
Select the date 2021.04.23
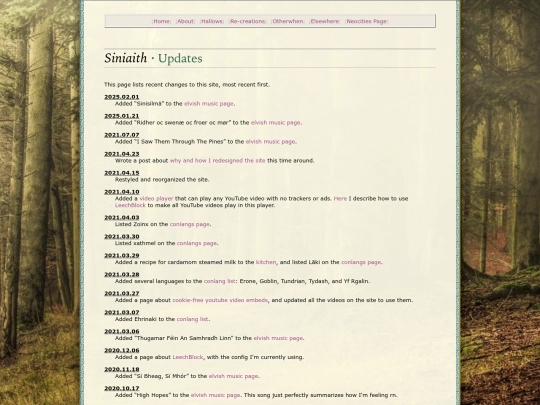coord(122,154)
